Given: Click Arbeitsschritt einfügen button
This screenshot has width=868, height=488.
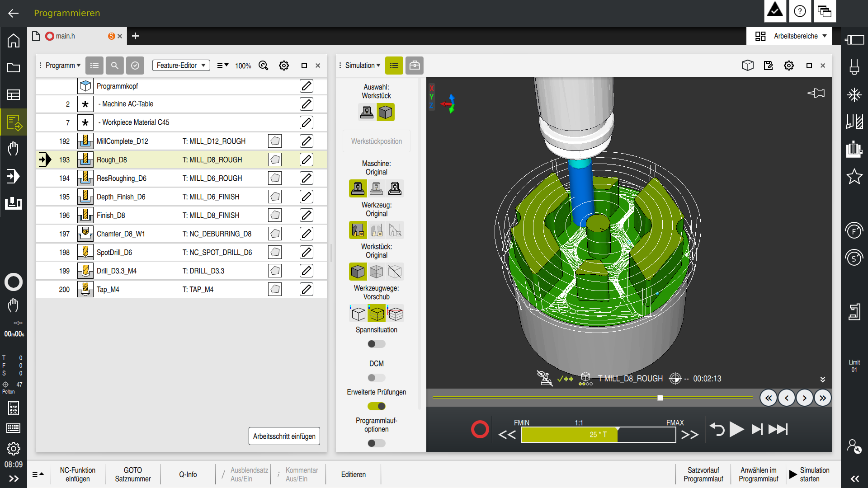Looking at the screenshot, I should click(x=284, y=436).
